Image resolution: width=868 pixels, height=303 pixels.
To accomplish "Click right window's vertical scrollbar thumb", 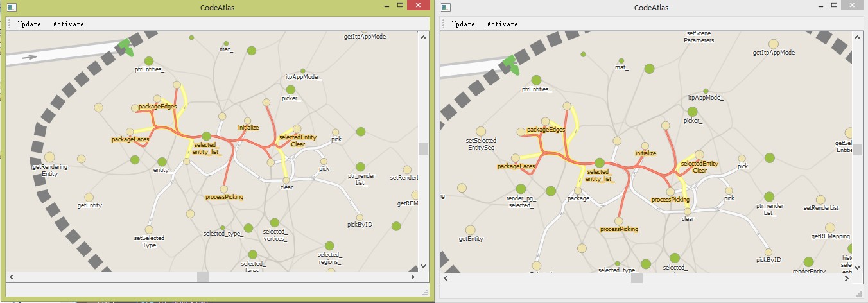I will click(857, 150).
